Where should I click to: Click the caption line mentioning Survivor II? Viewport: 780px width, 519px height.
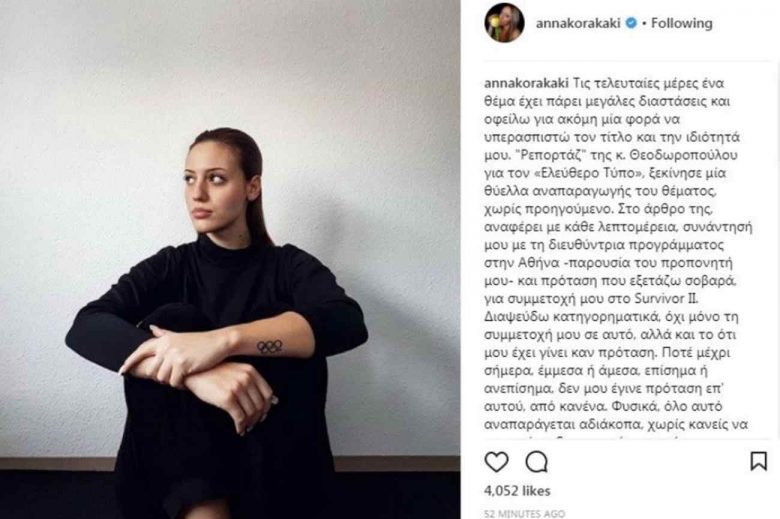(x=591, y=299)
